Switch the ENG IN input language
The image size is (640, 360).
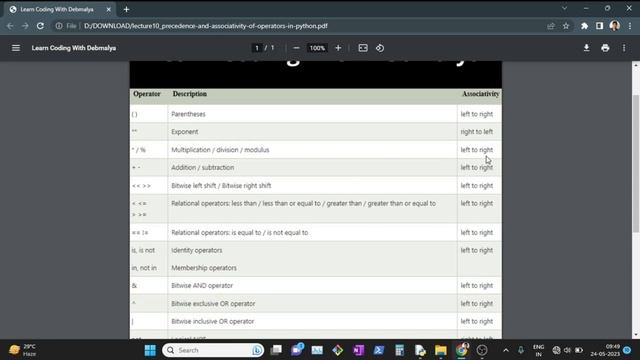click(x=538, y=350)
